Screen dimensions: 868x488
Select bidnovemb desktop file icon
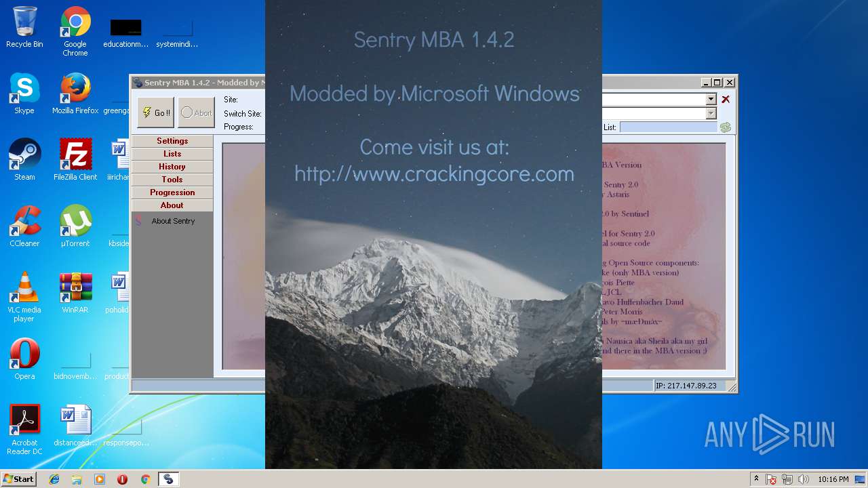point(75,366)
